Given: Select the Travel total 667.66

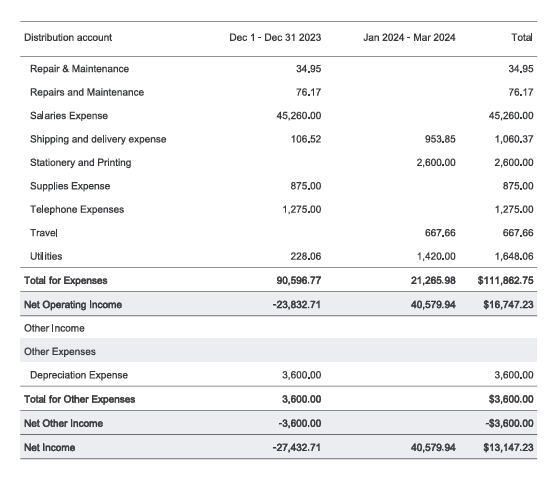Looking at the screenshot, I should click(x=518, y=233).
